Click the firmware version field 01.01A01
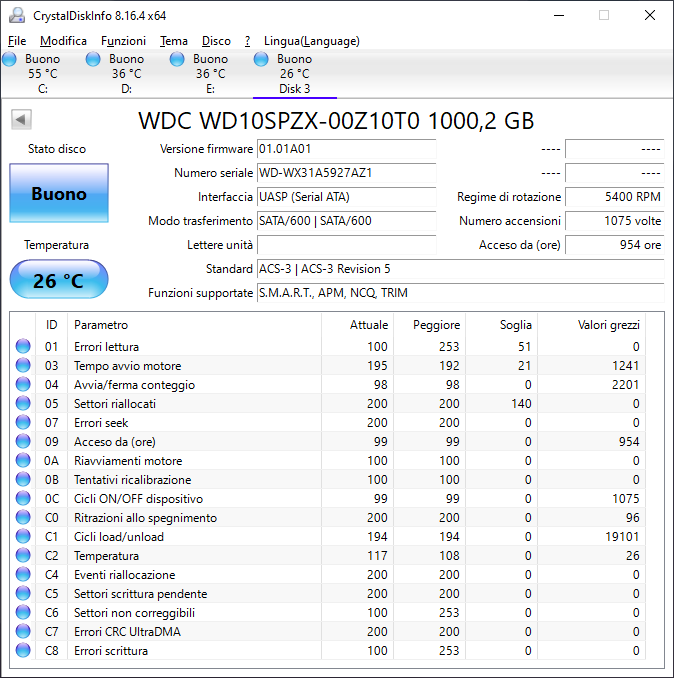The height and width of the screenshot is (678, 674). click(x=346, y=149)
